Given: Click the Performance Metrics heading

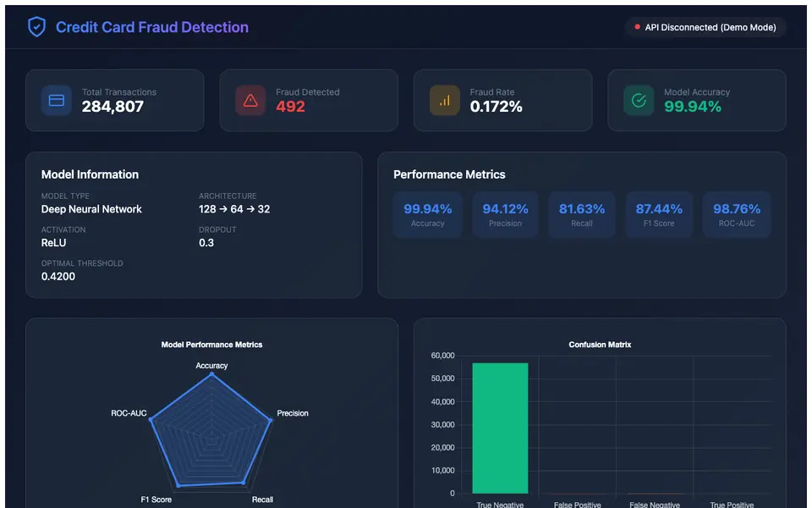Looking at the screenshot, I should [449, 174].
